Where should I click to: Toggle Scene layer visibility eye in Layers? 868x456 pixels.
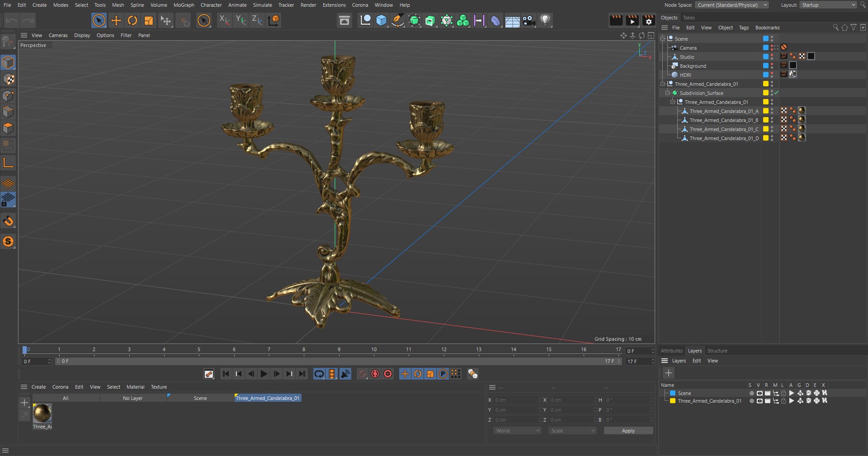coord(759,393)
